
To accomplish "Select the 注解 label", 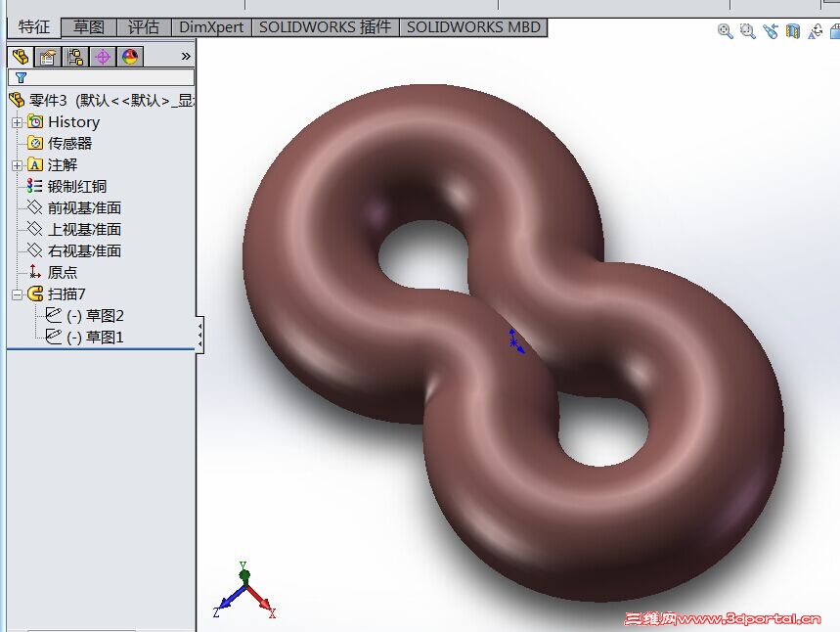I will coord(63,164).
